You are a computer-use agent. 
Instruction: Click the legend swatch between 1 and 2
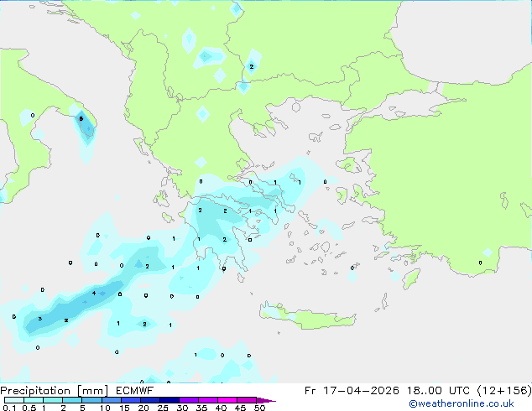click(53, 400)
